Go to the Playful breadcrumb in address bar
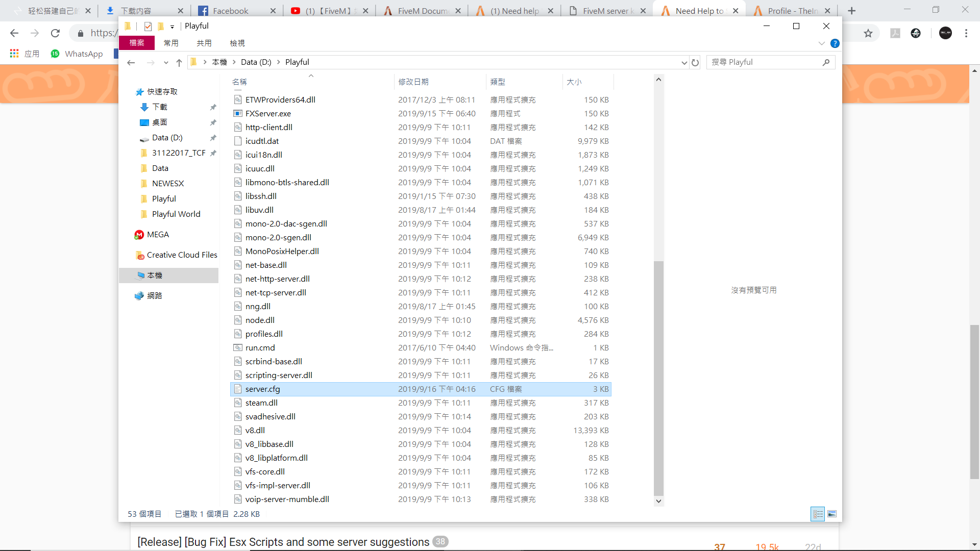980x551 pixels. click(x=297, y=62)
